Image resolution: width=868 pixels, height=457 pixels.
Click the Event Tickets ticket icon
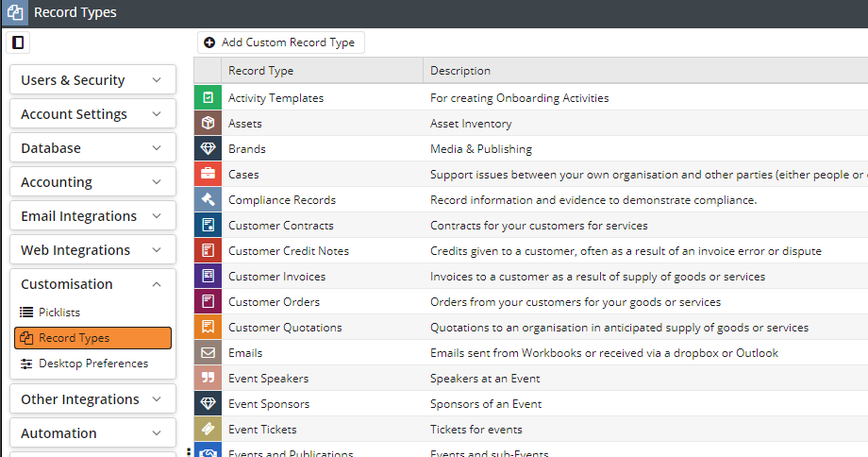208,429
